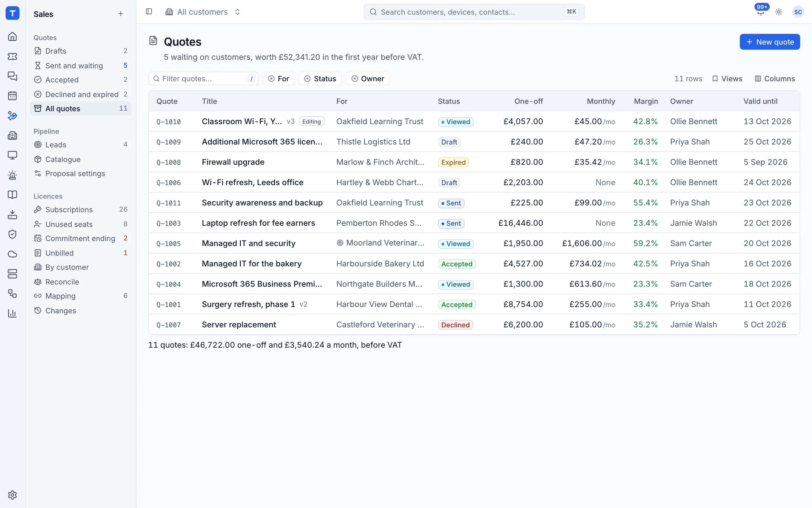Open the All customers switcher dropdown

click(203, 12)
